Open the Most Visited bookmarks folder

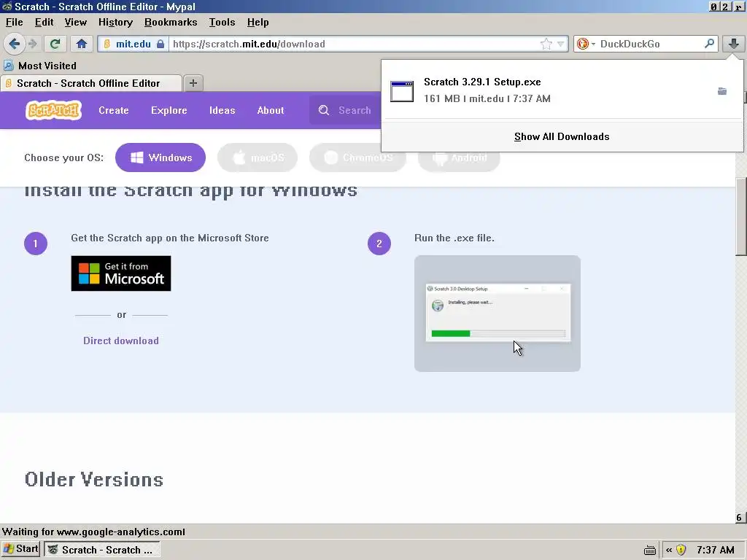40,66
